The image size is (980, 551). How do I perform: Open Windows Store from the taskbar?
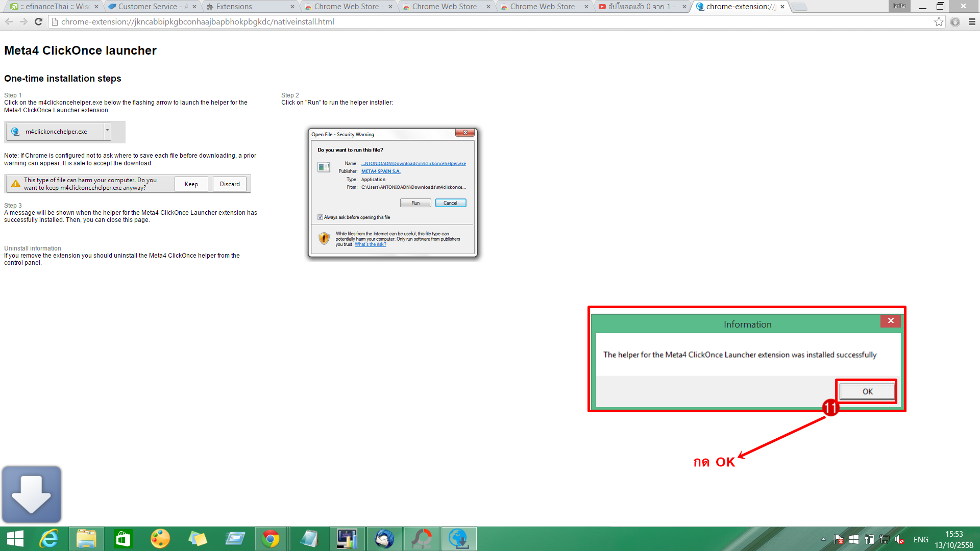[x=123, y=539]
